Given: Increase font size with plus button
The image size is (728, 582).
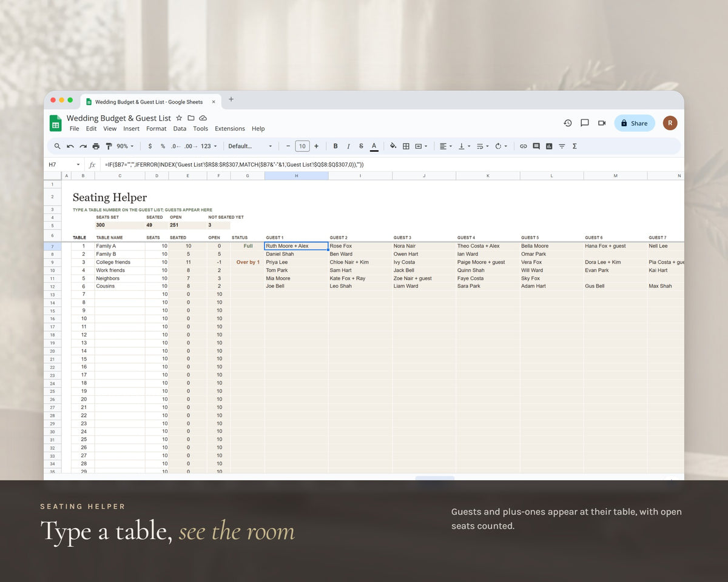Looking at the screenshot, I should tap(316, 146).
